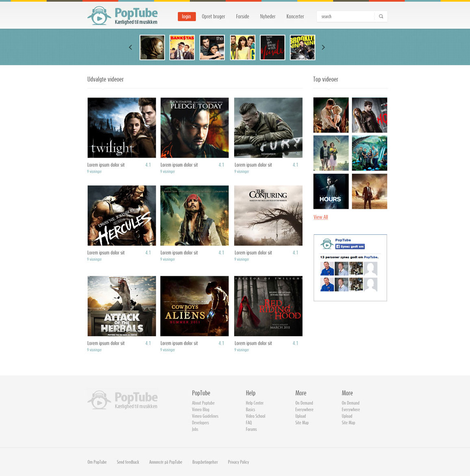Open the Fury video poster
This screenshot has width=470, height=476.
tap(268, 128)
